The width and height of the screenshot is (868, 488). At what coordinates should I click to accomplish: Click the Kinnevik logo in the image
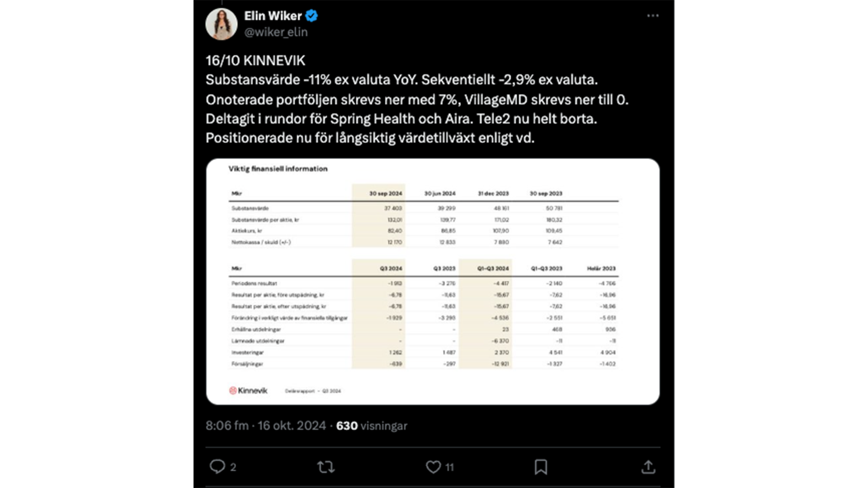pos(248,390)
